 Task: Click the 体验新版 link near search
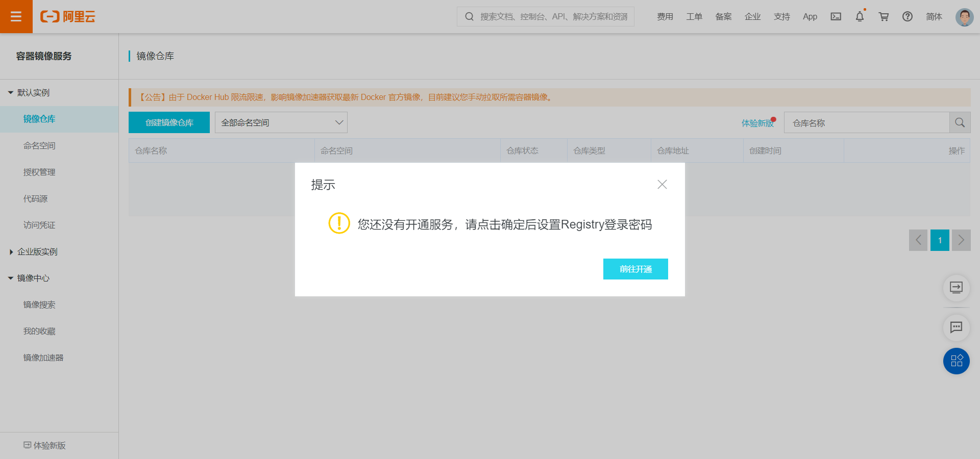(x=757, y=123)
